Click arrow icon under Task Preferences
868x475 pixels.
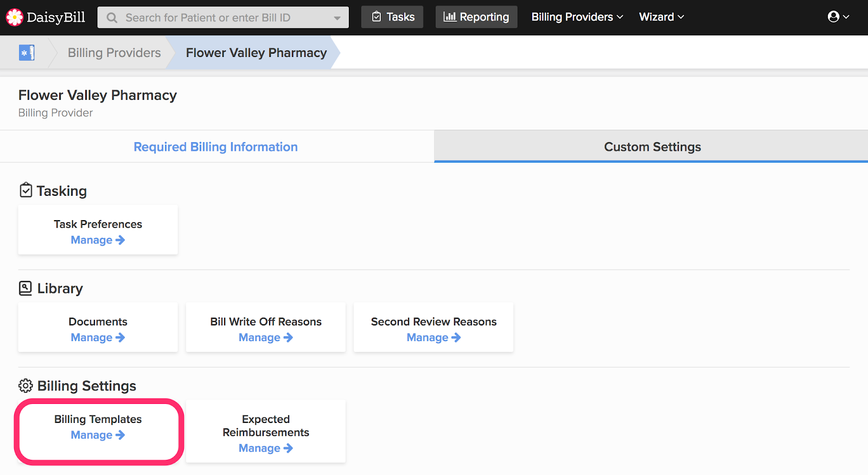[120, 240]
